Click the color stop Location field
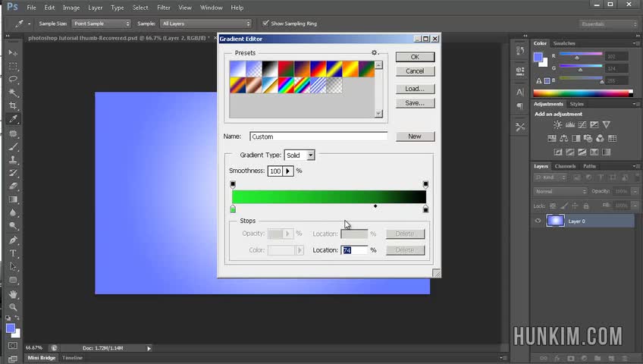The height and width of the screenshot is (364, 643). pyautogui.click(x=354, y=250)
